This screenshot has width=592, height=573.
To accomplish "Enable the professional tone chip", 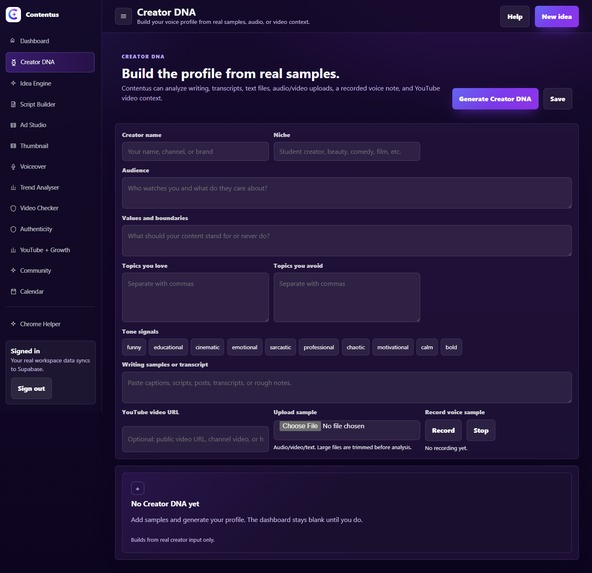I will (319, 347).
